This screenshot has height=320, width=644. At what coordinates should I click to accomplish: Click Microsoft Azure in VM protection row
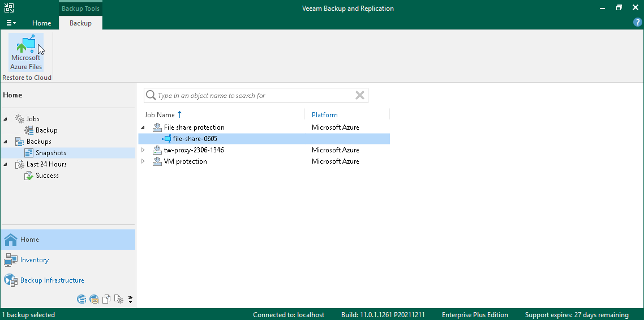335,161
